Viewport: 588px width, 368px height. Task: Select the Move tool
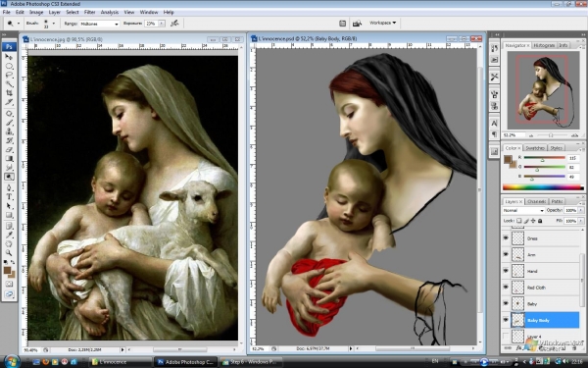[9, 57]
